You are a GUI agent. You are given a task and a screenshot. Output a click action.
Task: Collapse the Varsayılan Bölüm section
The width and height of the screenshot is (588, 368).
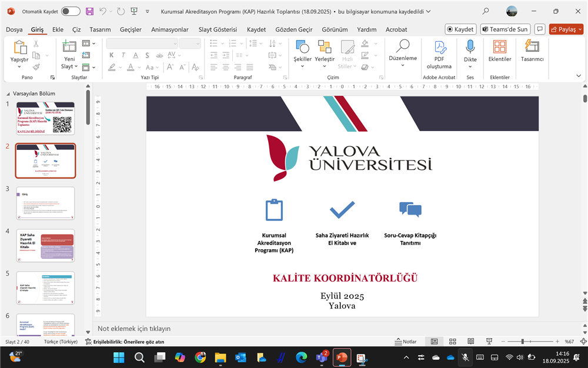pyautogui.click(x=8, y=93)
